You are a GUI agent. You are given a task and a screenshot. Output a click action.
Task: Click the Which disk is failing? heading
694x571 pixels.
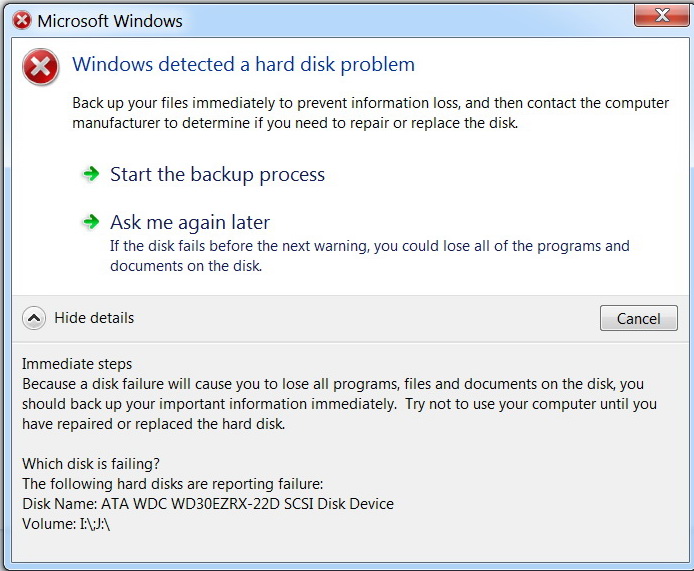coord(91,464)
